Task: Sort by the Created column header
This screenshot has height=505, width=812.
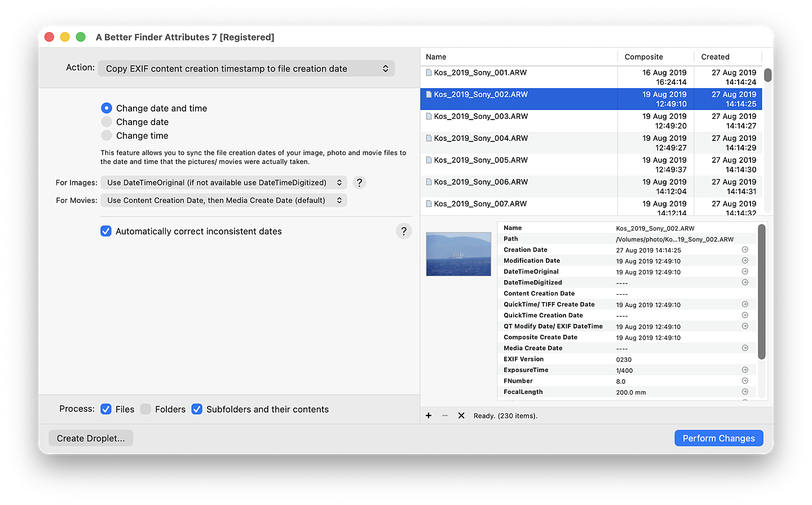Action: pos(728,57)
